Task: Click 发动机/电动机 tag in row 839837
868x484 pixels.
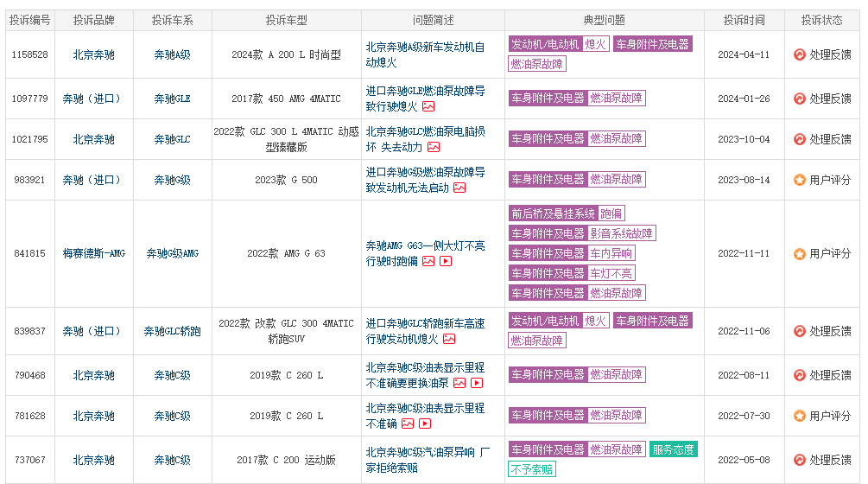Action: (x=545, y=321)
